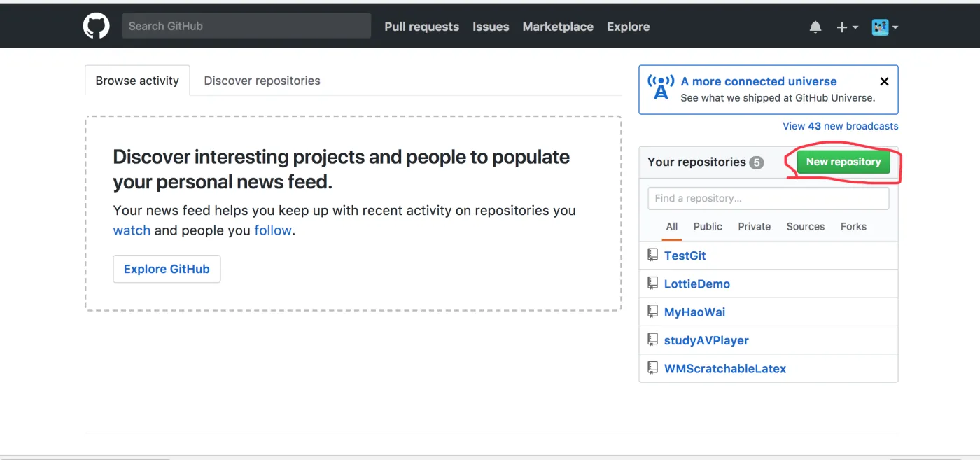Image resolution: width=980 pixels, height=460 pixels.
Task: Create a New repository
Action: 843,162
